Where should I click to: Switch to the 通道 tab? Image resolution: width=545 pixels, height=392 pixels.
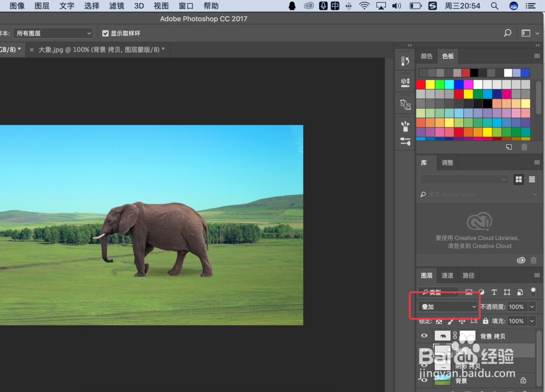447,275
